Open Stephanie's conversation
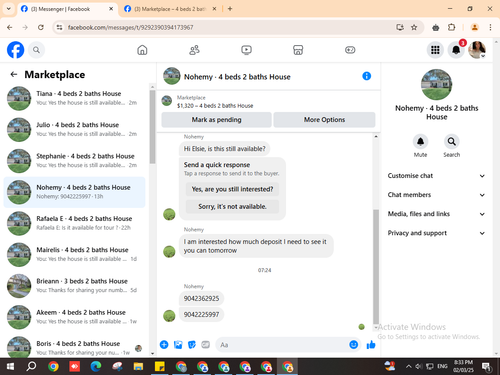Image resolution: width=500 pixels, height=375 pixels. [x=75, y=161]
